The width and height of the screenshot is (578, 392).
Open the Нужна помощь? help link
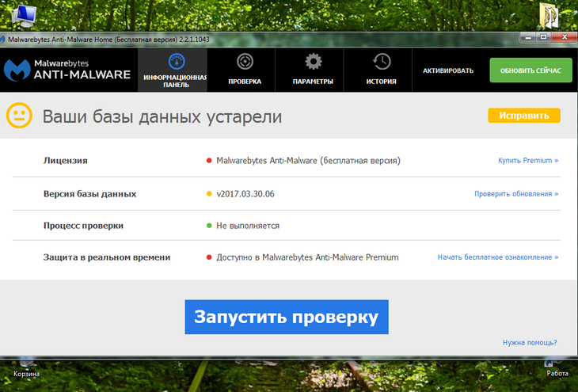(x=530, y=343)
